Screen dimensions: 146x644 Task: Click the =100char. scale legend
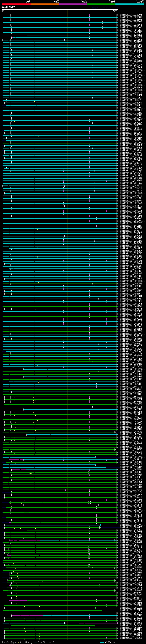tap(108, 642)
